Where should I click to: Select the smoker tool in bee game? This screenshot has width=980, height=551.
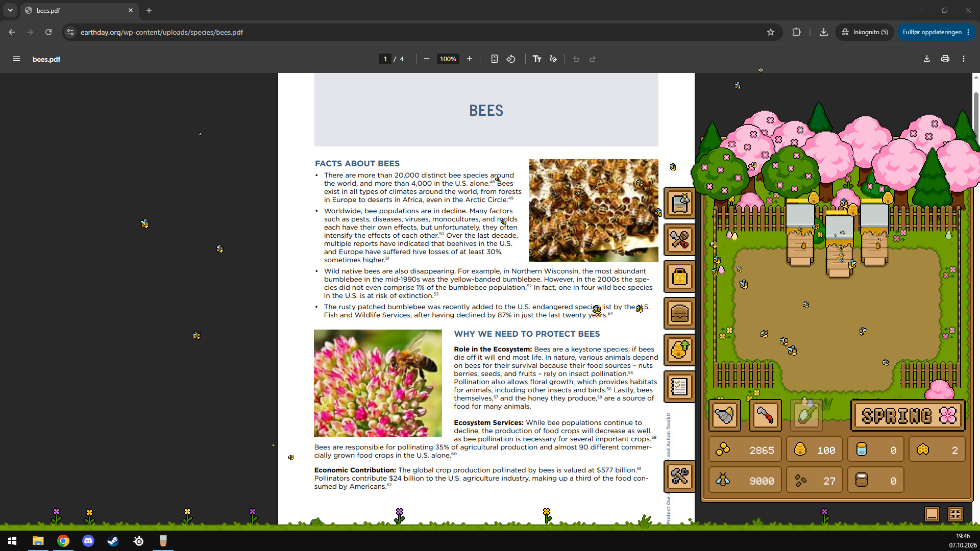tap(724, 415)
